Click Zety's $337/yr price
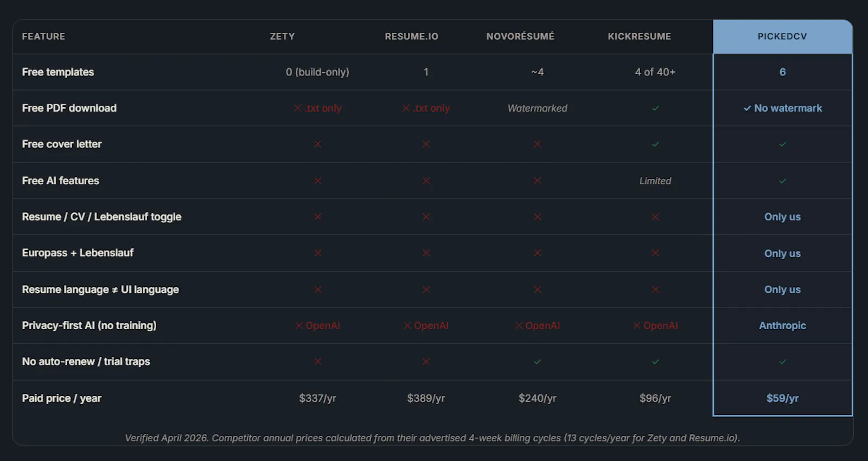 pyautogui.click(x=318, y=398)
